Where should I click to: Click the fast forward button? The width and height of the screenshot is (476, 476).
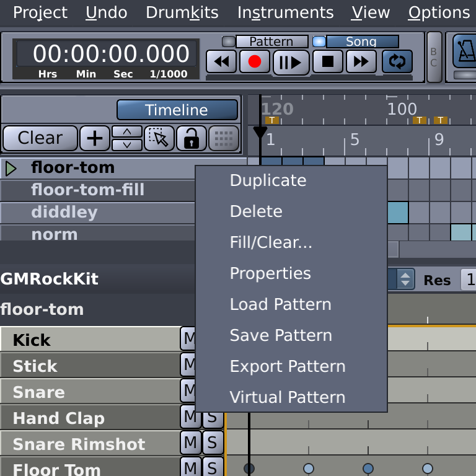click(x=361, y=61)
